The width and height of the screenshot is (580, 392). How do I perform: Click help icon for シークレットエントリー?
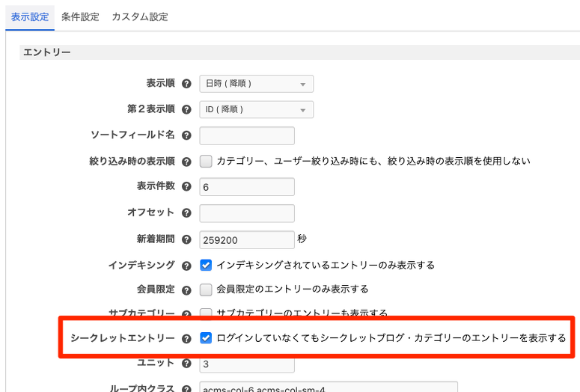186,338
